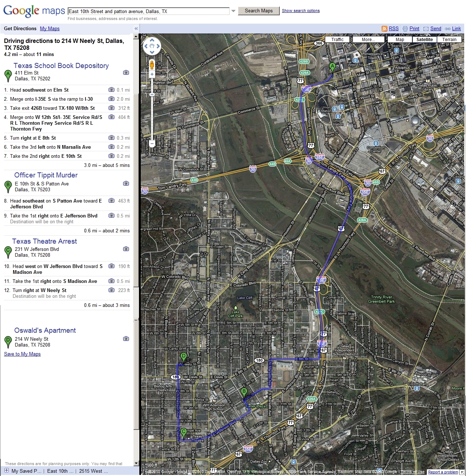
Task: Open the RSS feed icon
Action: 384,29
